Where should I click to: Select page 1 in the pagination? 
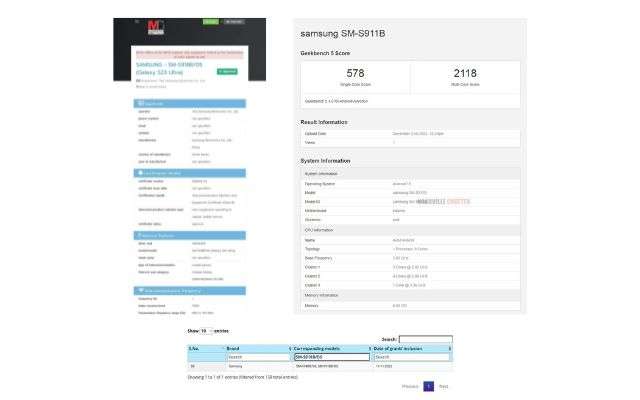click(429, 386)
